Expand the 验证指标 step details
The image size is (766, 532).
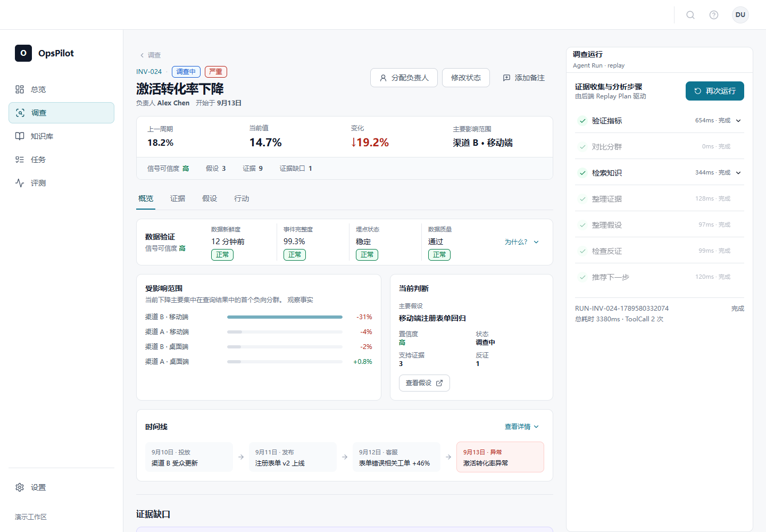point(738,121)
